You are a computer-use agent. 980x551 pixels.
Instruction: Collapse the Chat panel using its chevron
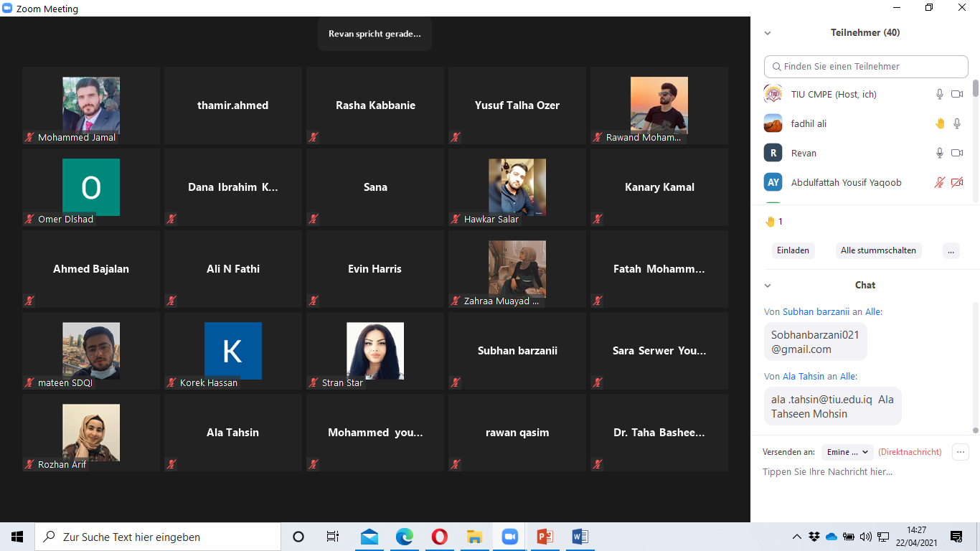pyautogui.click(x=768, y=286)
